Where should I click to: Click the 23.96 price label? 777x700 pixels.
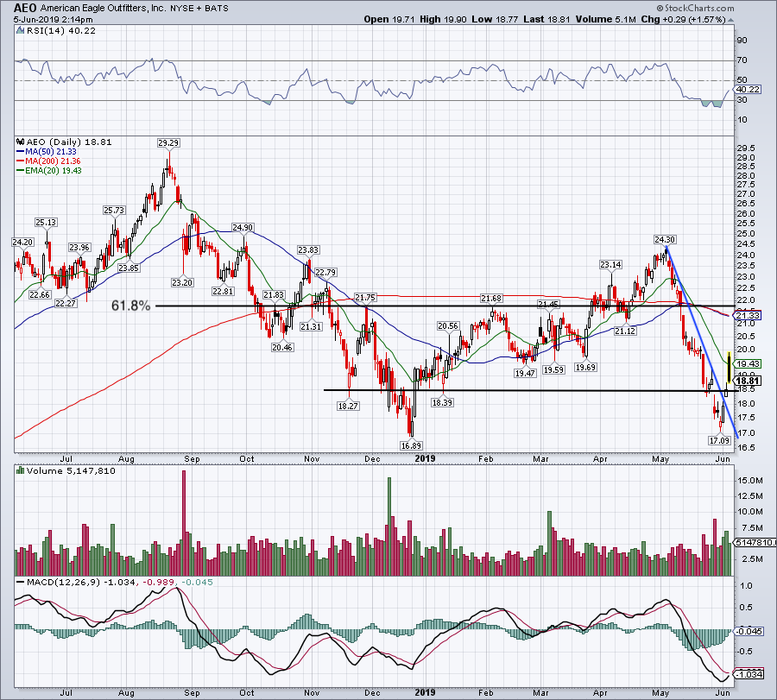coord(79,247)
